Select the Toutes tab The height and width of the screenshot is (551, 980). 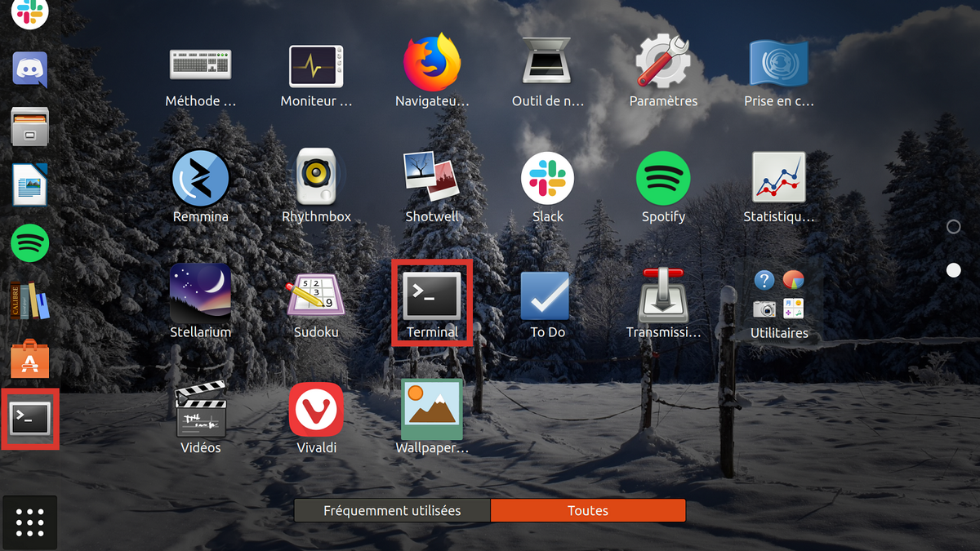click(588, 511)
